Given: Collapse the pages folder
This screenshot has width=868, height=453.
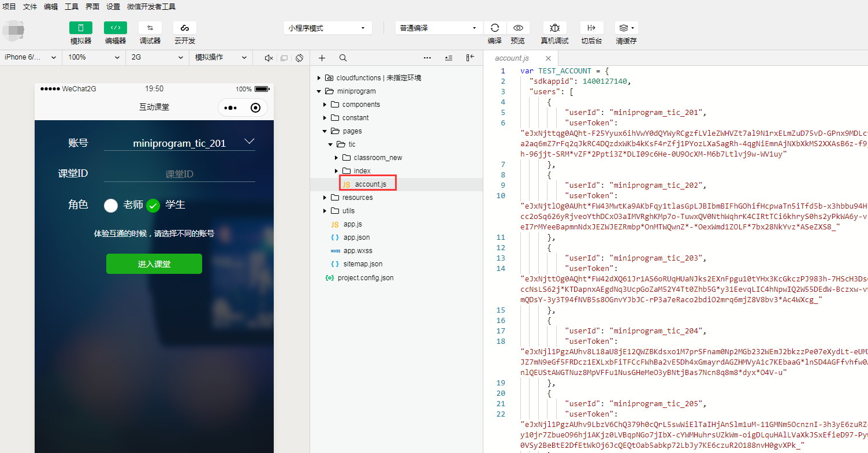Looking at the screenshot, I should coord(325,131).
